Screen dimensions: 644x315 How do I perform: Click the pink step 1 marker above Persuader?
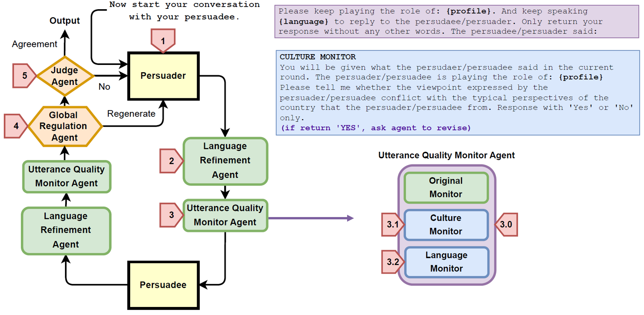(x=163, y=40)
